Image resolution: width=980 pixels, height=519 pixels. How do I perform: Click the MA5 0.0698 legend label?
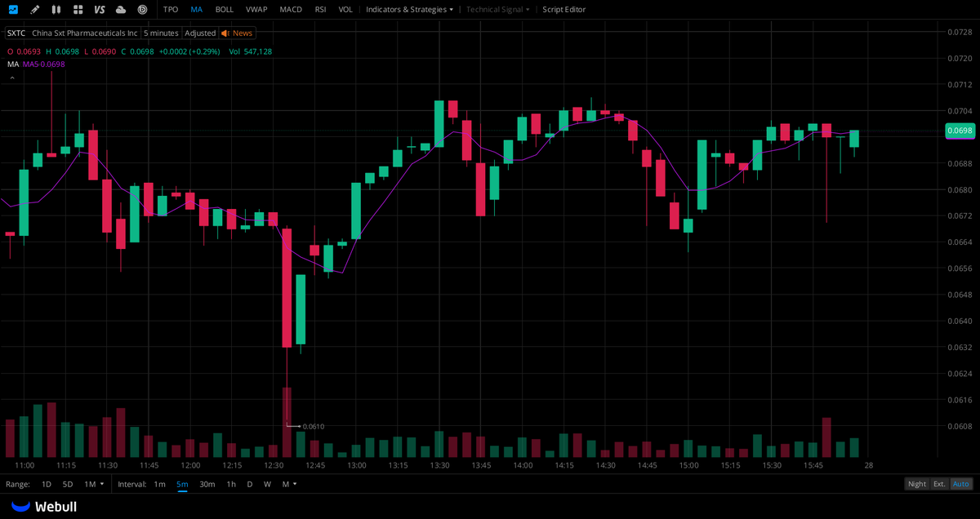click(43, 64)
